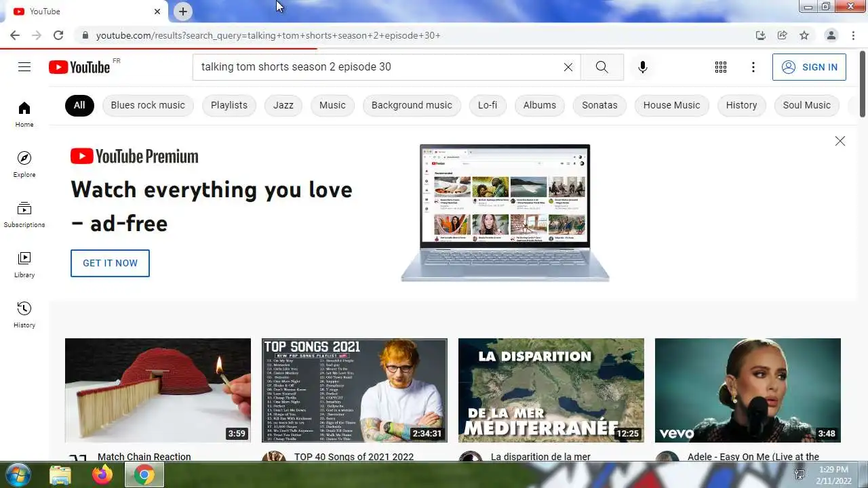Select the Sonatas filter chip
Viewport: 868px width, 488px height.
(599, 105)
